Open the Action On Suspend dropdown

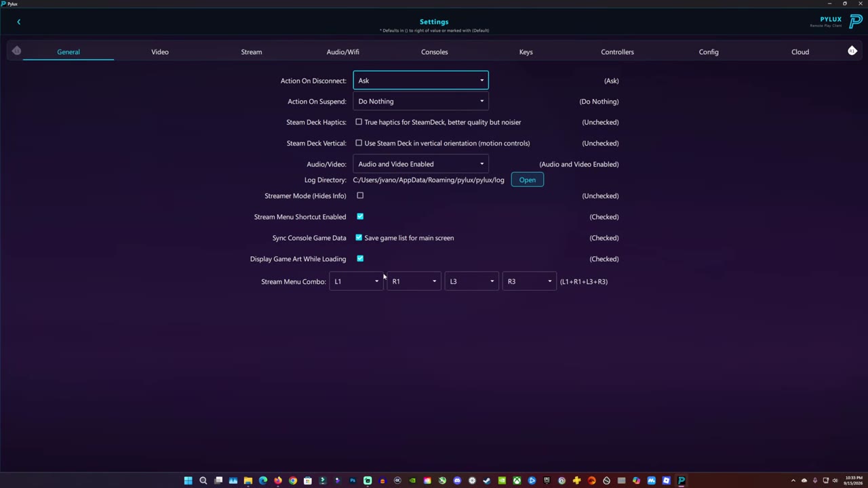click(x=420, y=102)
